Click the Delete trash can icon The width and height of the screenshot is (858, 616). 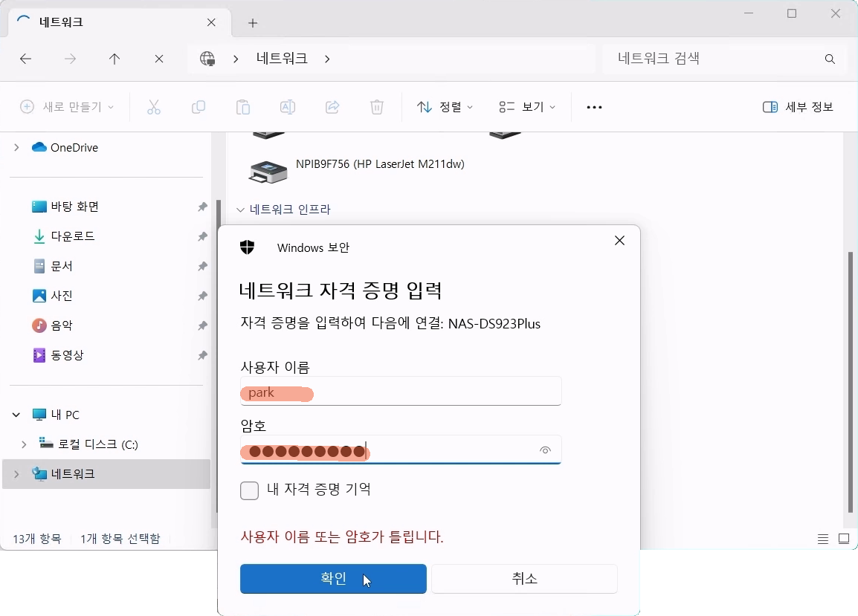(x=377, y=107)
